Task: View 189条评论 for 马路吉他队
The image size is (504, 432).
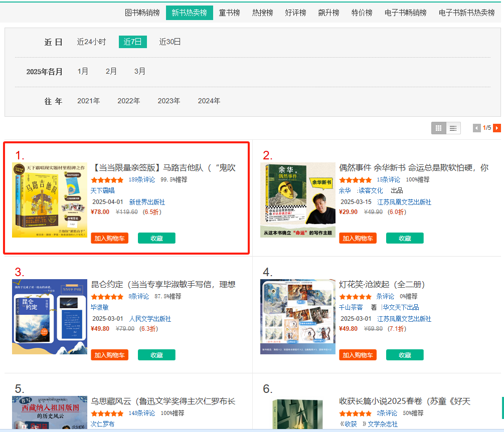Action: pos(142,180)
